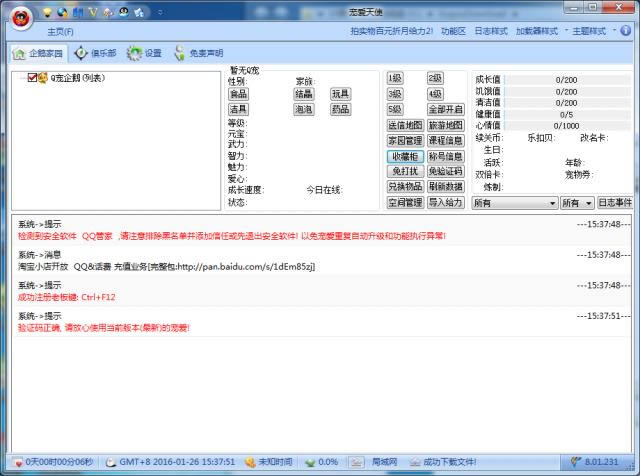Click the heart icon in status bar
Screen dimensions: 640x476
[x=18, y=463]
